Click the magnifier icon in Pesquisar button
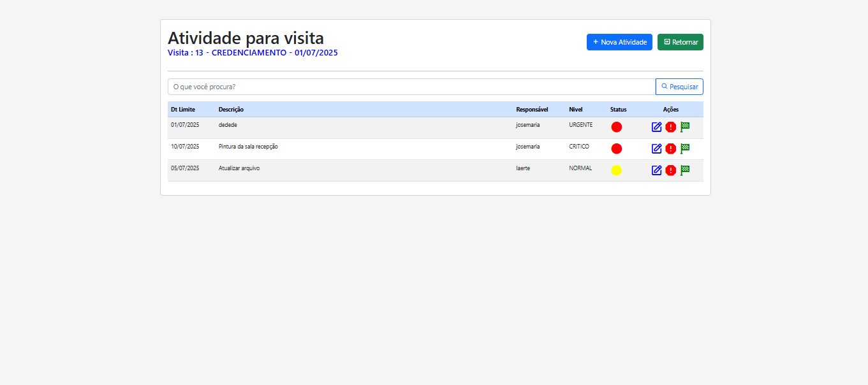Viewport: 868px width, 385px height. click(665, 86)
